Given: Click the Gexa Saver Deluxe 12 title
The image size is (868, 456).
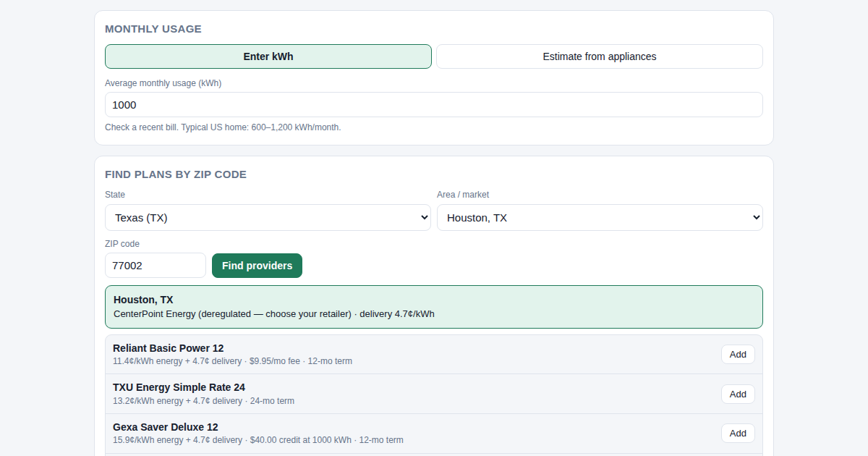Looking at the screenshot, I should tap(166, 427).
